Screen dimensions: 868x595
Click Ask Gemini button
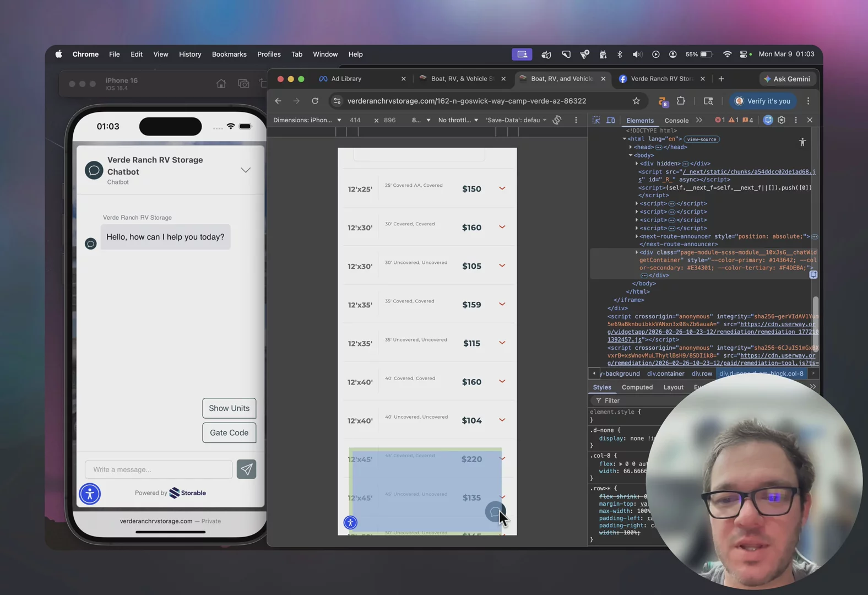click(x=787, y=79)
